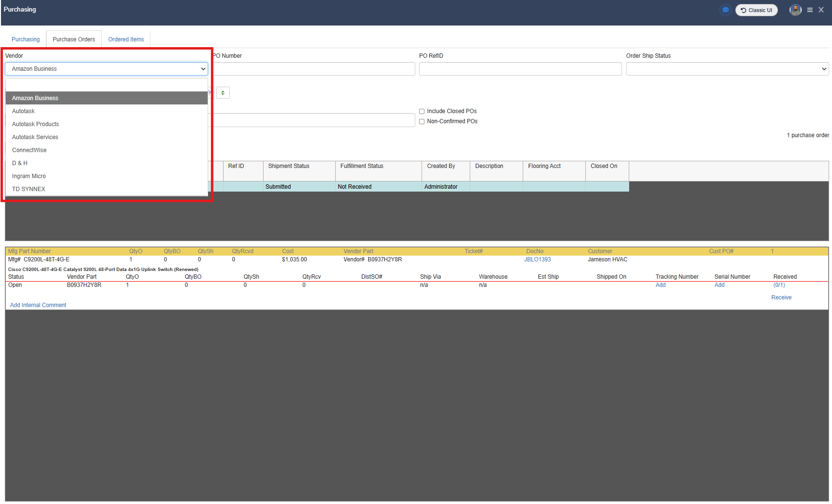Image resolution: width=832 pixels, height=504 pixels.
Task: Click the Receive link
Action: pyautogui.click(x=781, y=297)
